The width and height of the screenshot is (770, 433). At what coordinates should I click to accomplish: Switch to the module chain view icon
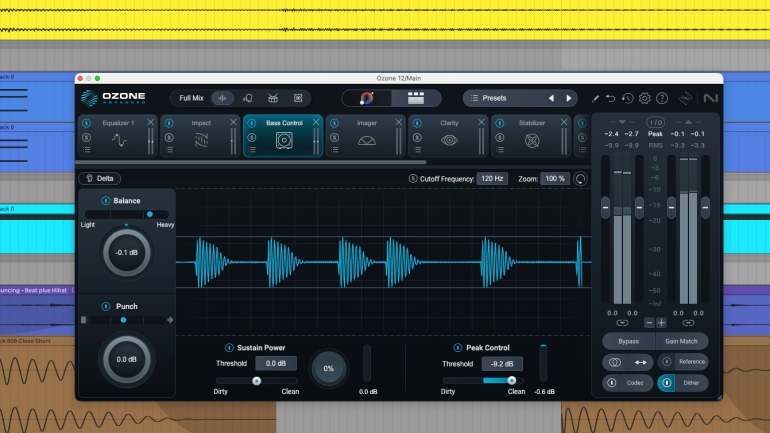coord(416,98)
